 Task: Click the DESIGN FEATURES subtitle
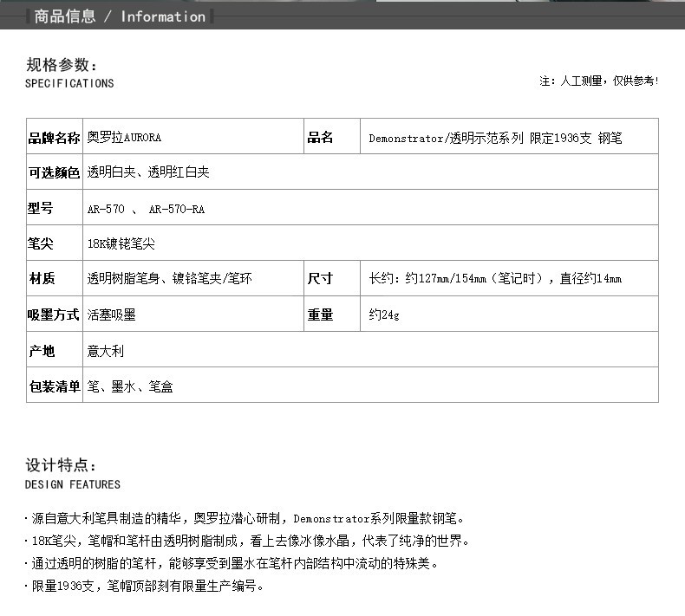[x=73, y=484]
